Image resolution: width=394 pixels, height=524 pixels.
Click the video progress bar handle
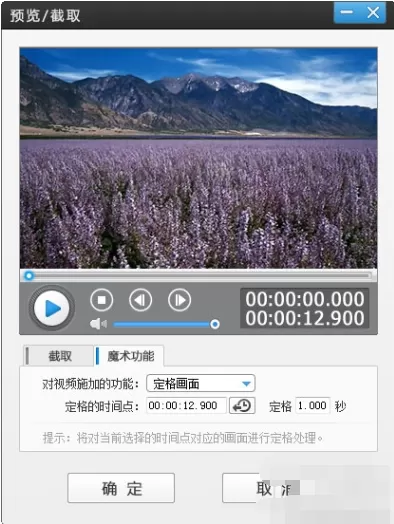[29, 276]
